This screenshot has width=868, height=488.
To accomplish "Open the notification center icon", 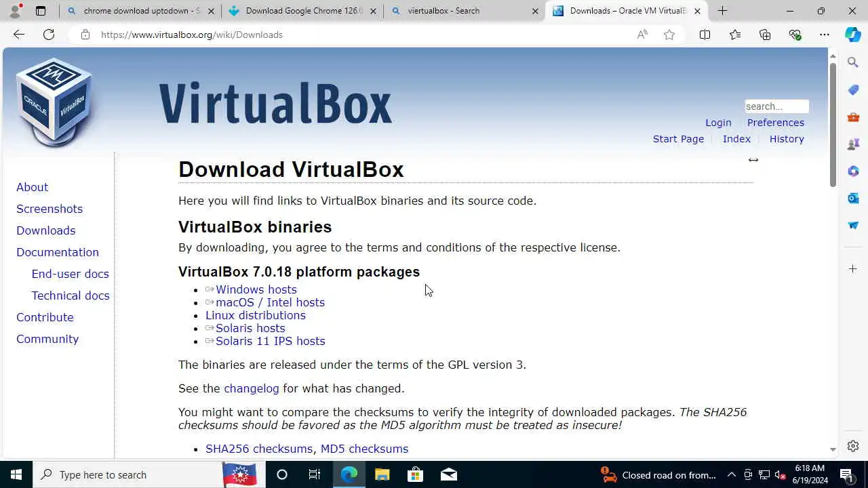I will pos(846,474).
